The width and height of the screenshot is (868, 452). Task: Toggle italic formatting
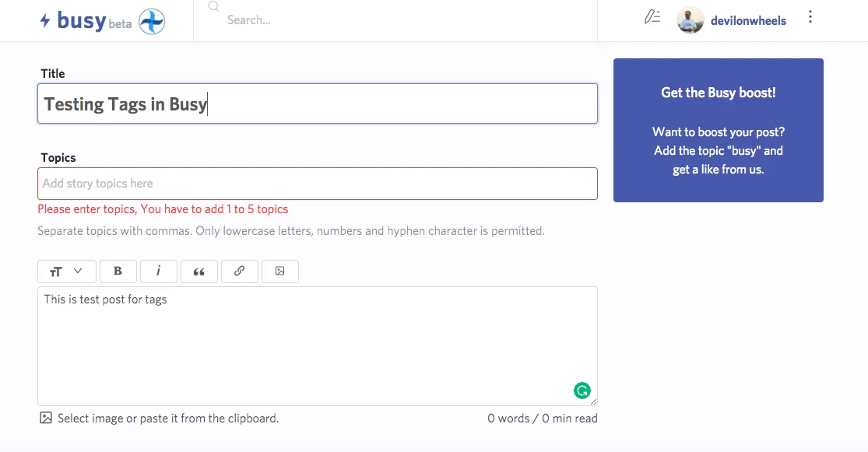[x=158, y=271]
